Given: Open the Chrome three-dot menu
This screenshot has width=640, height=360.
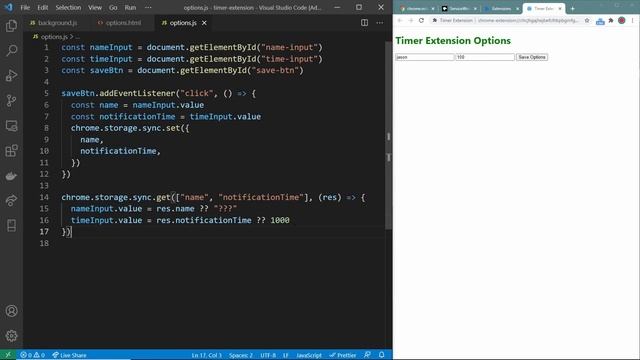Looking at the screenshot, I should tap(633, 20).
